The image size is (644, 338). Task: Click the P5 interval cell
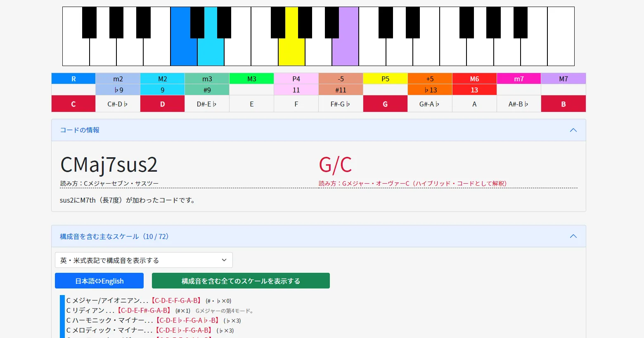tap(385, 78)
